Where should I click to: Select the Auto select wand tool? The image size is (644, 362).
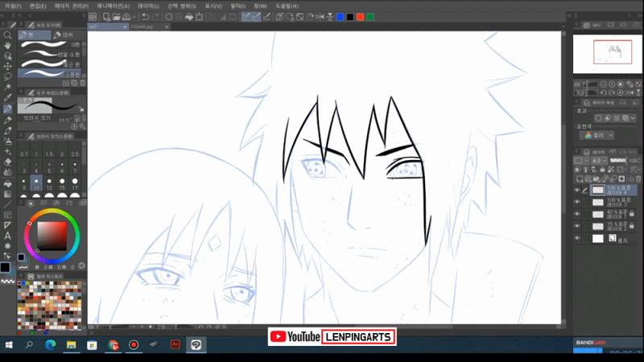tap(7, 87)
